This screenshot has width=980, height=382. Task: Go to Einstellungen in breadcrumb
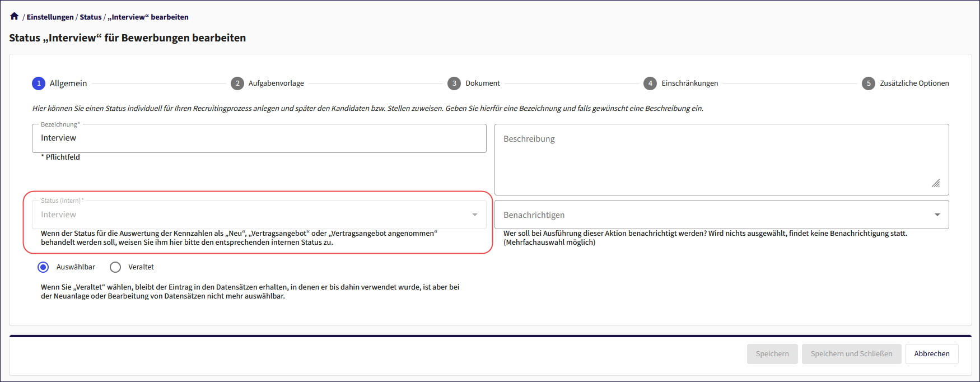point(50,17)
